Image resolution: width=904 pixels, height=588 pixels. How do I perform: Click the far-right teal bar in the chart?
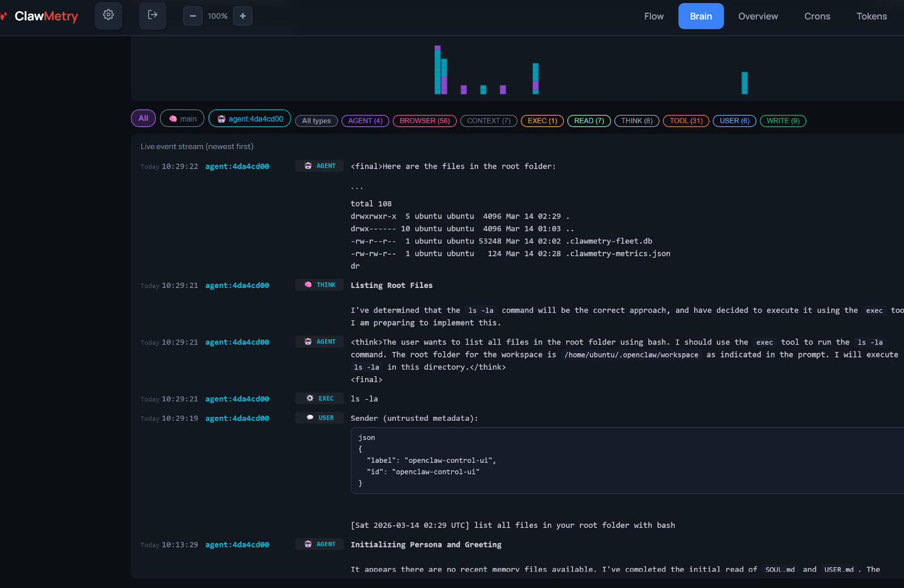coord(745,83)
